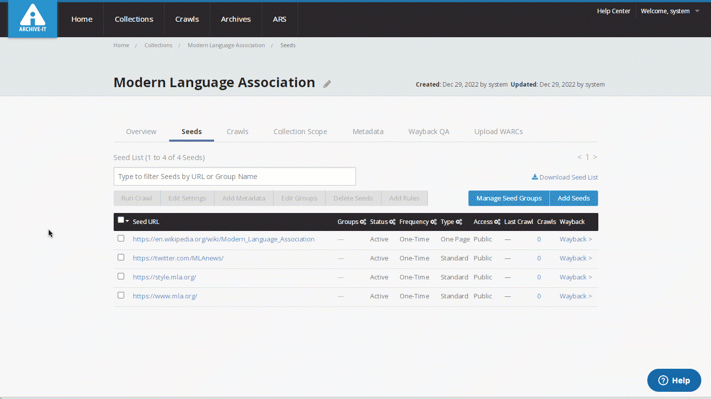Click Manage Seed Groups button
Screen dimensions: 711x399
tap(509, 198)
